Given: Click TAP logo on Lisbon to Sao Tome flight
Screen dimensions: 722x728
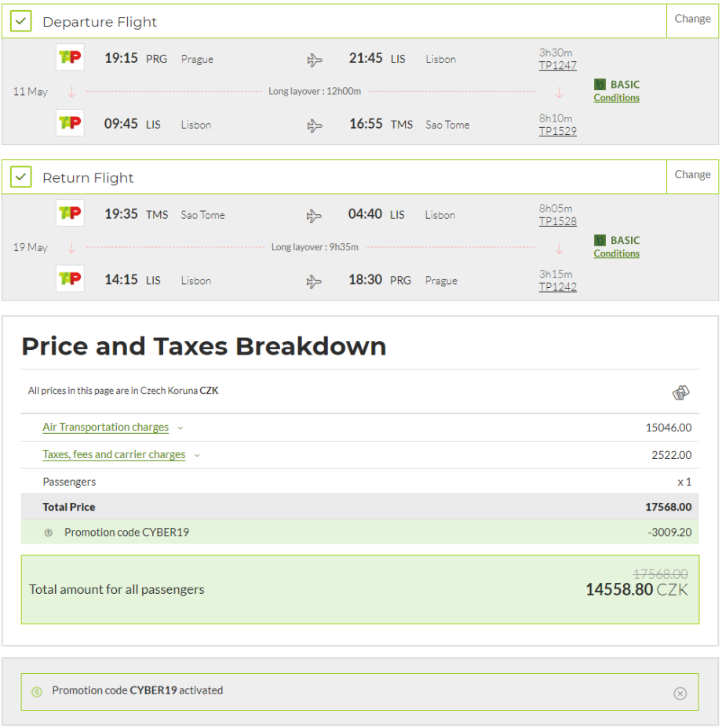Looking at the screenshot, I should (x=70, y=124).
